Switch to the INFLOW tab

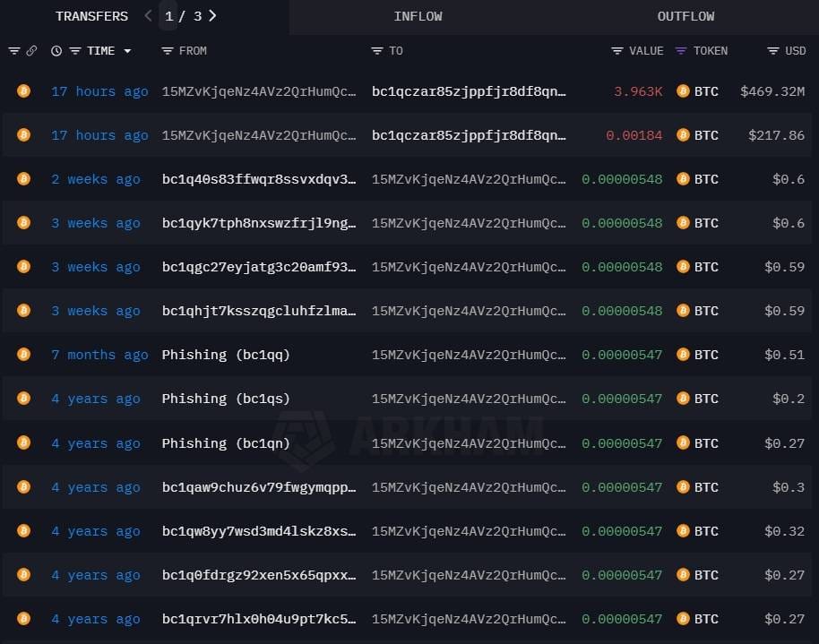coord(418,17)
